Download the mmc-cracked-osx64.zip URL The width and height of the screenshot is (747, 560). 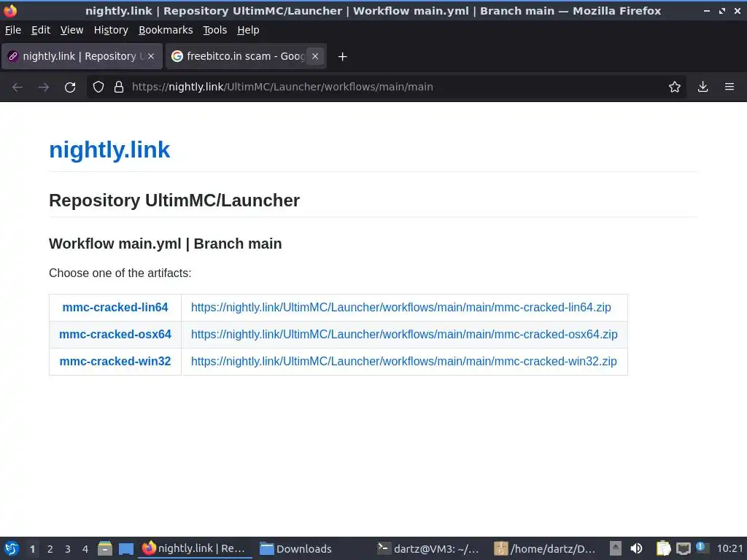pyautogui.click(x=404, y=334)
